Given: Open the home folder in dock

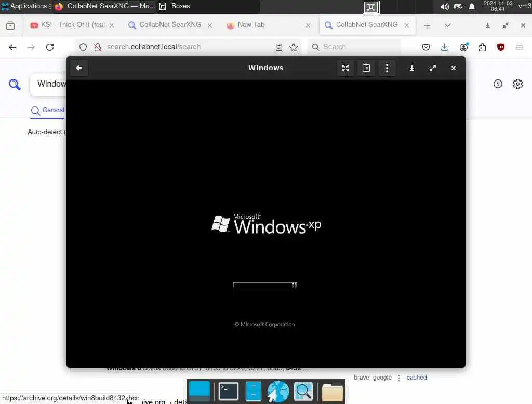Looking at the screenshot, I should [332, 392].
